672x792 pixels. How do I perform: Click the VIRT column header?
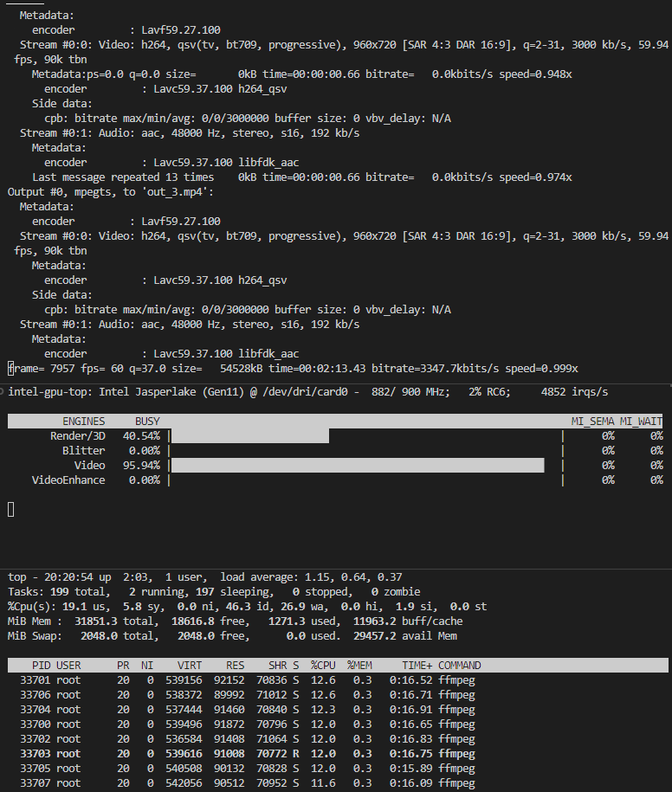click(x=190, y=666)
